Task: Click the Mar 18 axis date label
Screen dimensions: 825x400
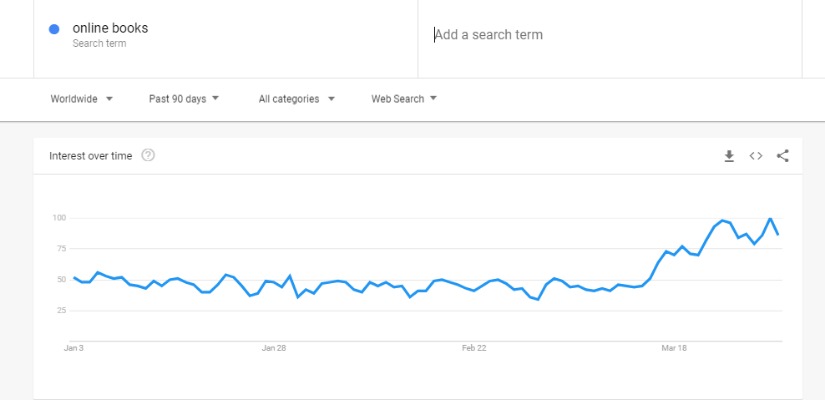Action: click(674, 348)
